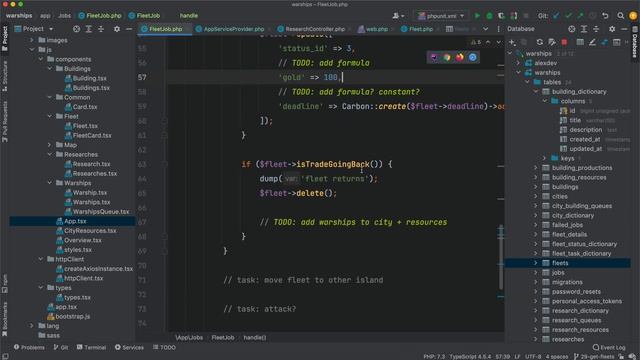
Task: Open Git tool window at bottom
Action: coord(60,347)
